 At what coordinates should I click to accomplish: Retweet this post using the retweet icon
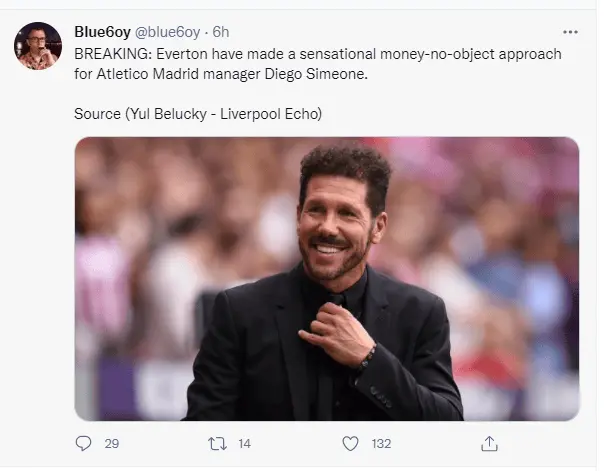217,443
